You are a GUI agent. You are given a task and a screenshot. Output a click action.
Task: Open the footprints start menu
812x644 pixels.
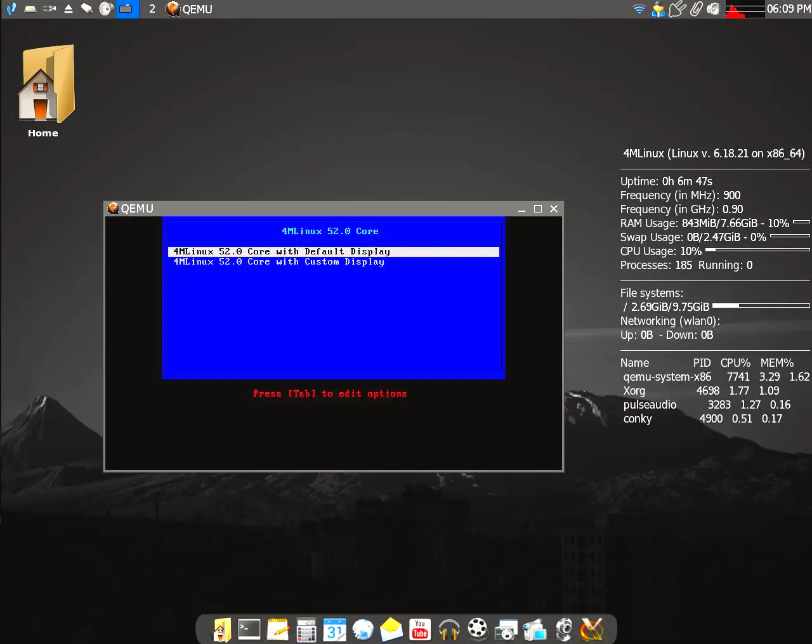pyautogui.click(x=11, y=9)
